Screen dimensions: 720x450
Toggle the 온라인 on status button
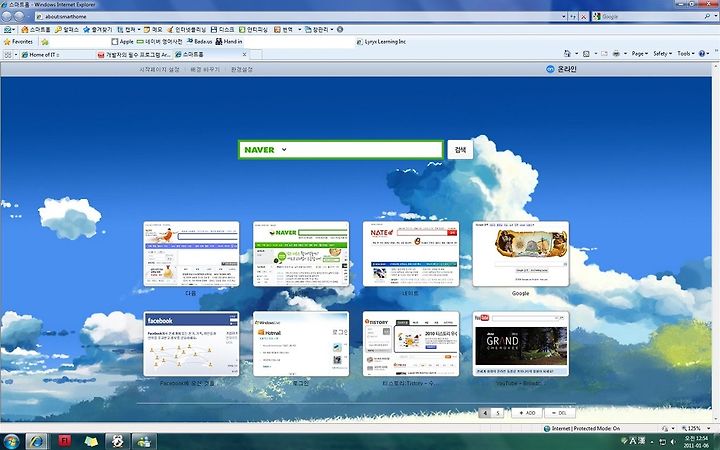pyautogui.click(x=561, y=69)
